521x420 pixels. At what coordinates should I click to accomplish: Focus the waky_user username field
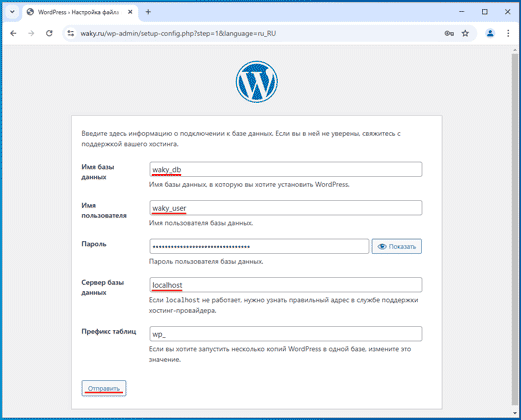(286, 208)
